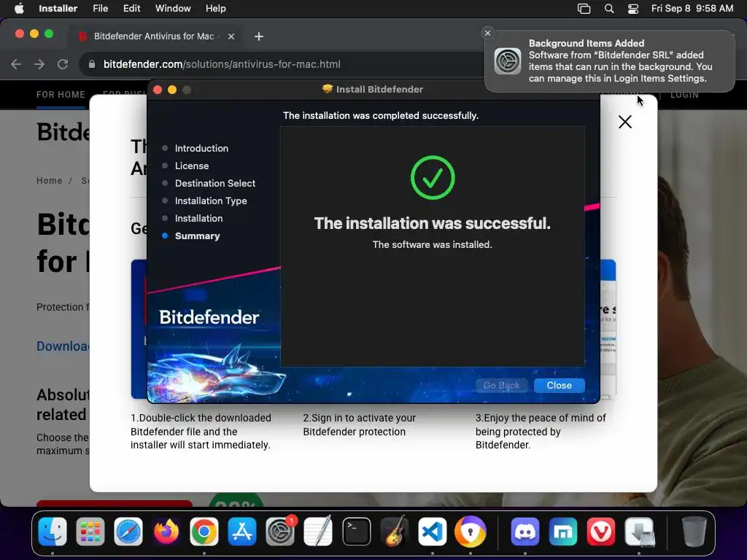This screenshot has width=747, height=560.
Task: Open Google Chrome in the Dock
Action: (204, 532)
